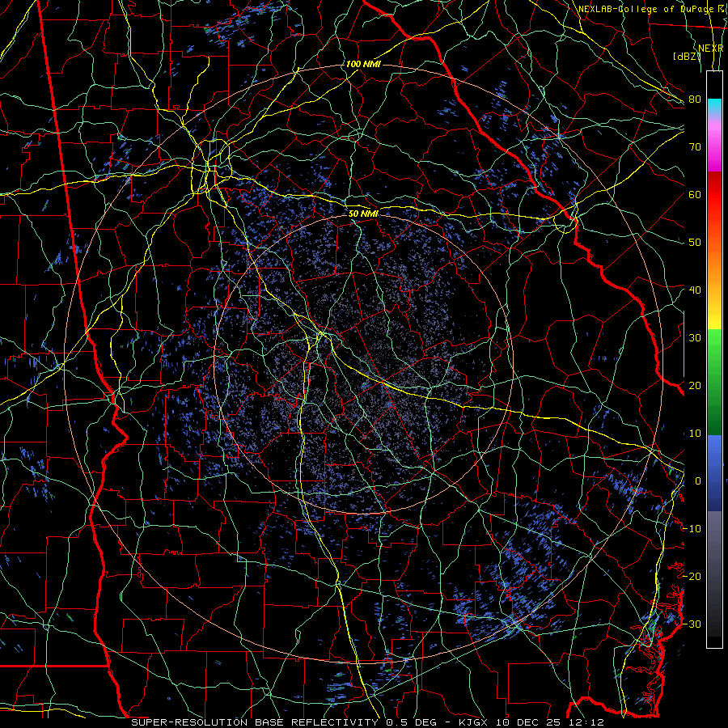The height and width of the screenshot is (728, 728).
Task: Select the 20 value on dBZ scale
Action: point(695,386)
